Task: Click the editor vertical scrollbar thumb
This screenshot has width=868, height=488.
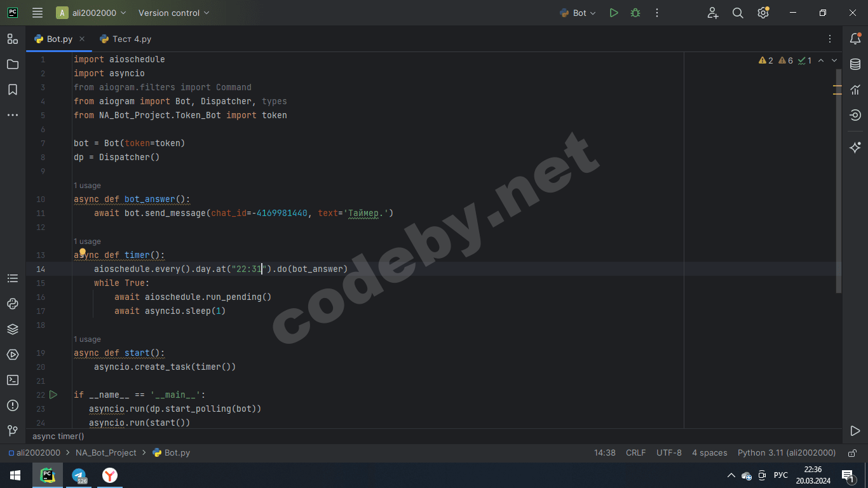Action: 839,181
